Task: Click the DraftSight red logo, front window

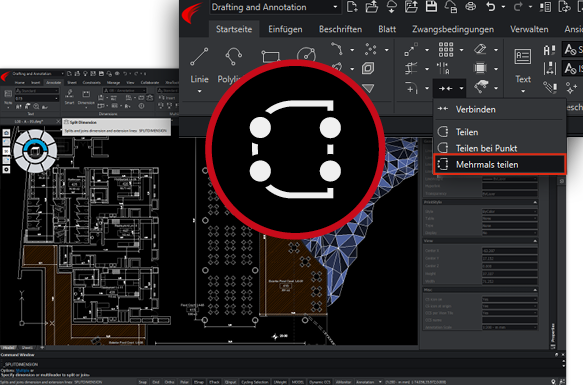Action: tap(193, 13)
